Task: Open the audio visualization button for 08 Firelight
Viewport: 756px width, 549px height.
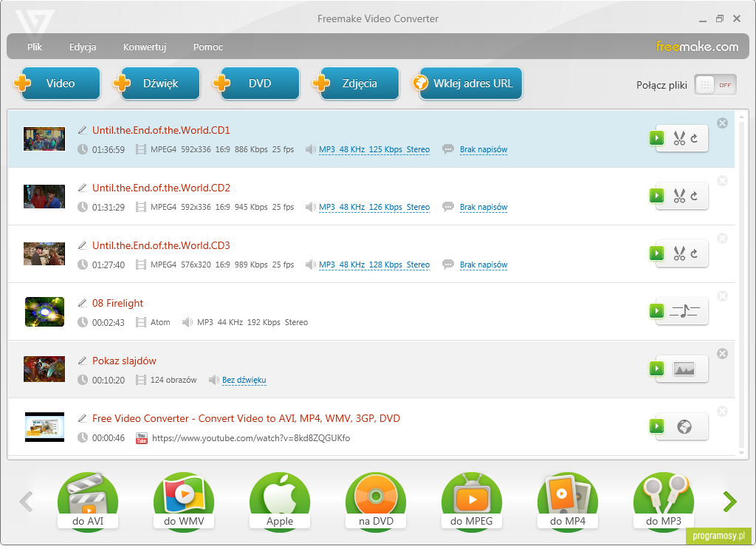Action: [684, 310]
